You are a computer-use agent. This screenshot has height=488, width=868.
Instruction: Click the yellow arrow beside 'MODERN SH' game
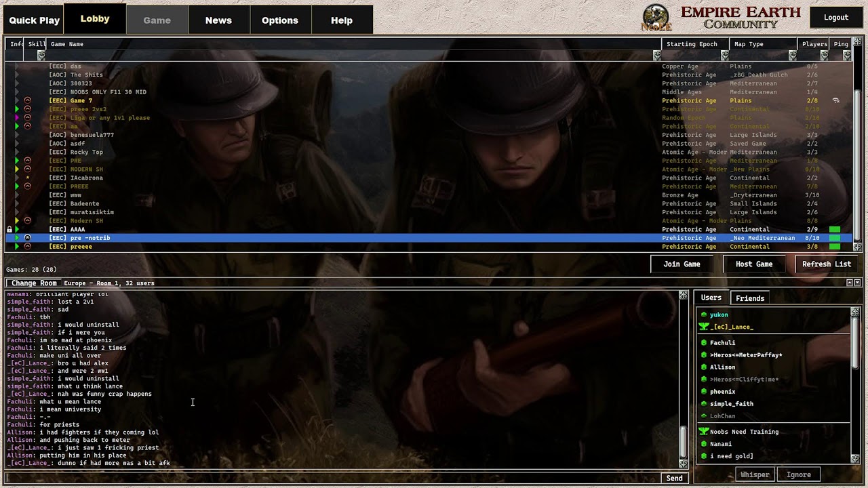click(17, 169)
